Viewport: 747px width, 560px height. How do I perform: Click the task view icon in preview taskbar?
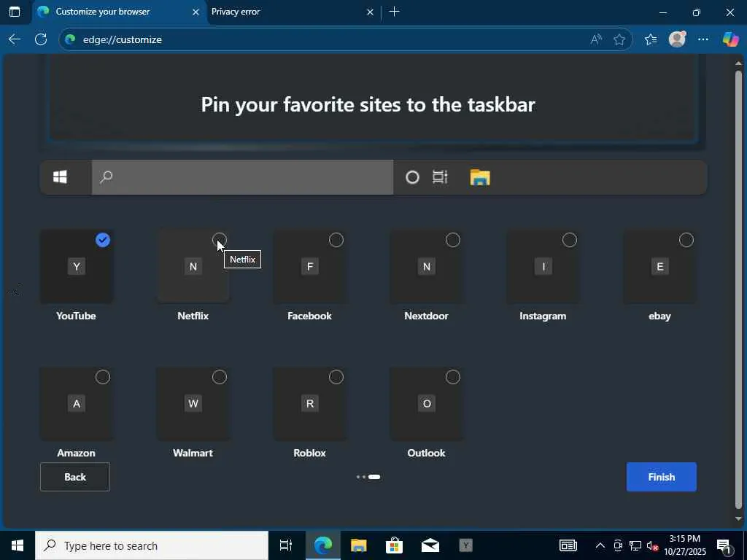point(440,177)
